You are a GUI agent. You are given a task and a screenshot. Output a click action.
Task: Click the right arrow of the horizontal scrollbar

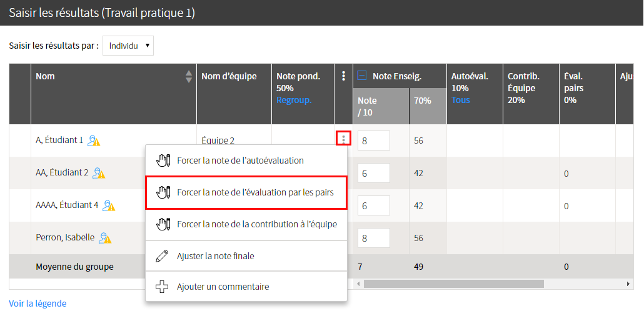(628, 284)
